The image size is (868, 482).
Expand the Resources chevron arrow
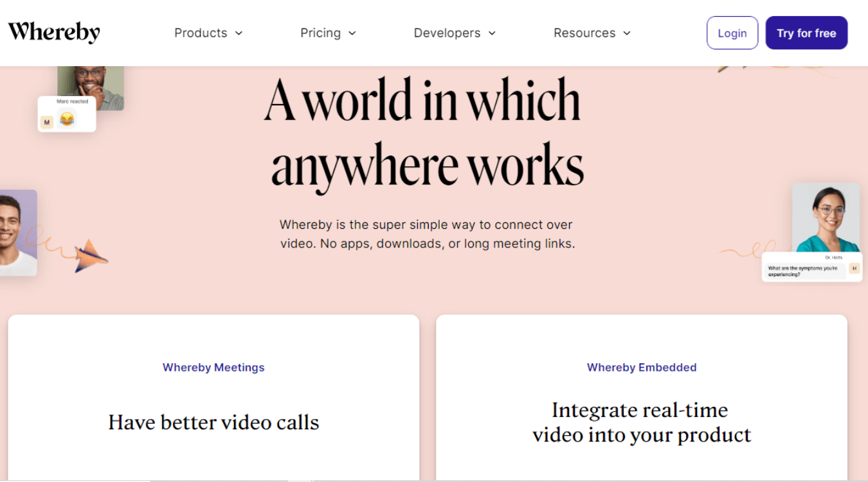pos(627,33)
